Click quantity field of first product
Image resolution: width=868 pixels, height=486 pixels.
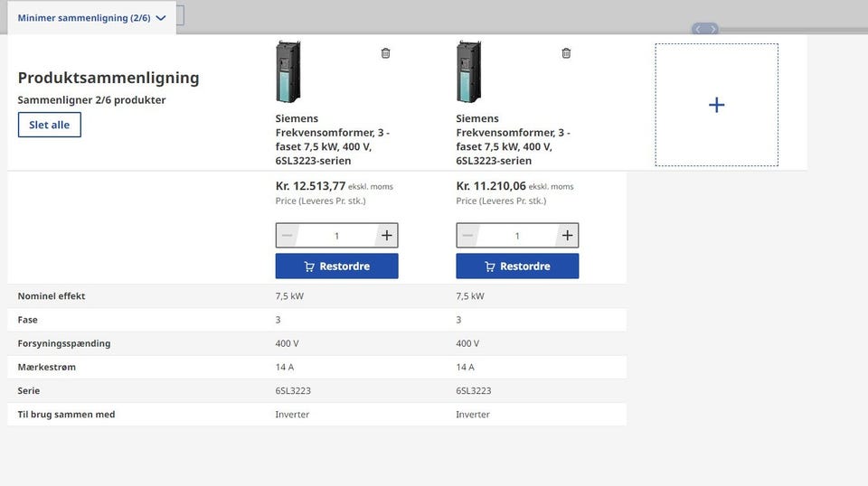(x=336, y=236)
